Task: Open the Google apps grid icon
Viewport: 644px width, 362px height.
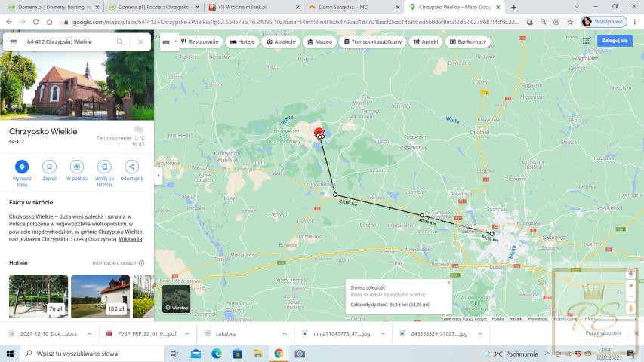Action: click(586, 41)
